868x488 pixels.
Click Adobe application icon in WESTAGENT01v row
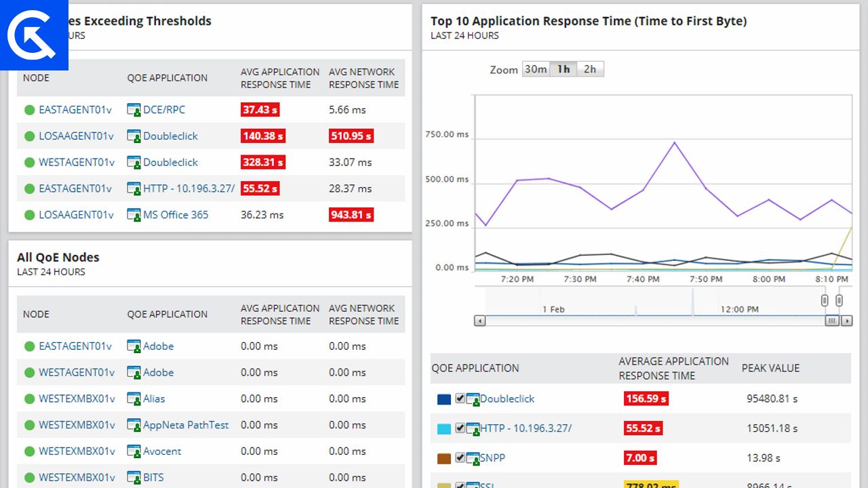tap(134, 373)
